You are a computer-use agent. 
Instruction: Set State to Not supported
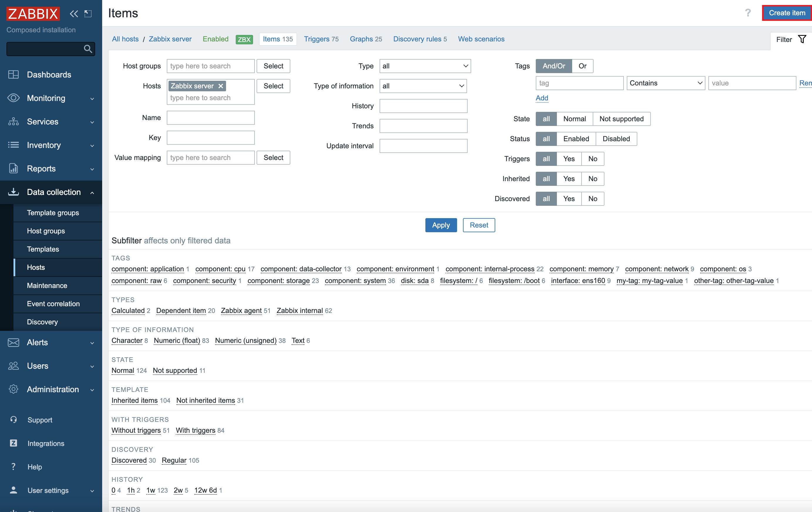621,119
